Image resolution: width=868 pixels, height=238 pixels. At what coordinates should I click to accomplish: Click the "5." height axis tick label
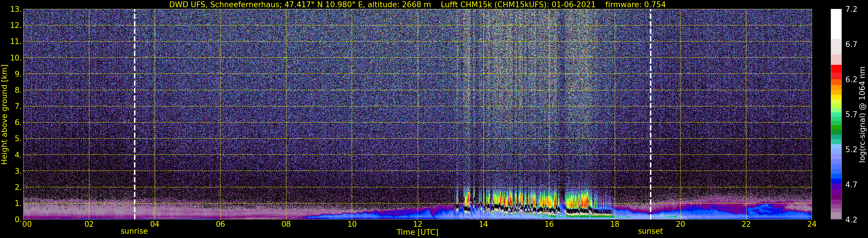point(18,139)
